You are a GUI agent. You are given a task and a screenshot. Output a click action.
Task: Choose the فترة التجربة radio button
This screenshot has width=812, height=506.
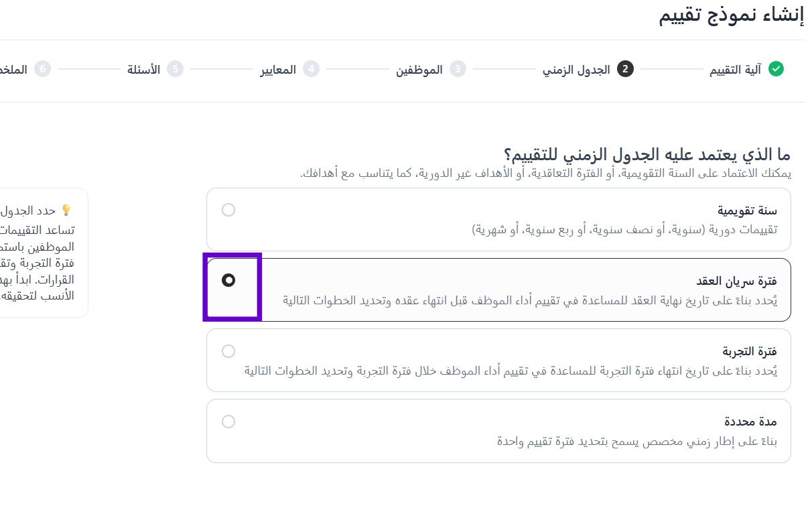coord(228,351)
